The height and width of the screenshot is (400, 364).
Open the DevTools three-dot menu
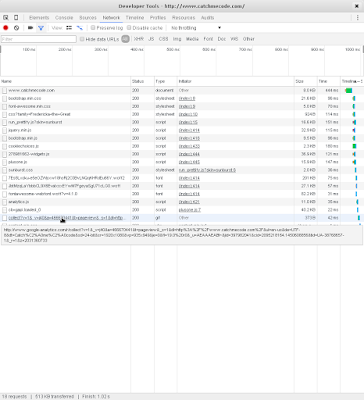(x=358, y=18)
